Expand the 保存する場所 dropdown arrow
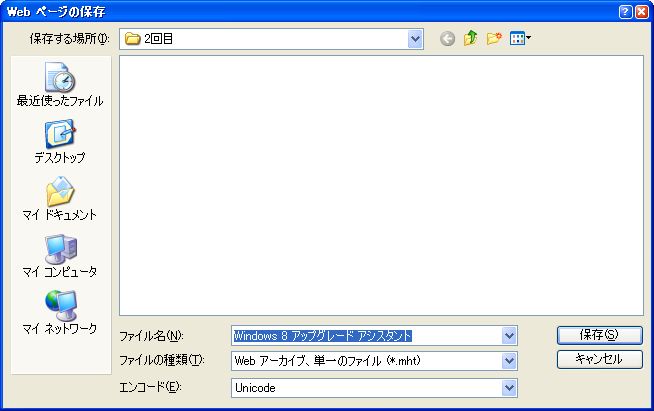 tap(415, 39)
